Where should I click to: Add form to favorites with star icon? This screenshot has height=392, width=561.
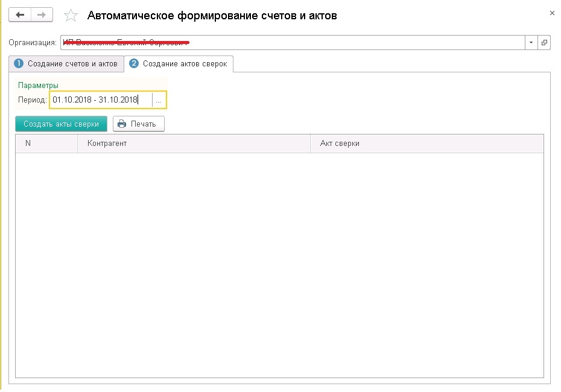(x=71, y=16)
